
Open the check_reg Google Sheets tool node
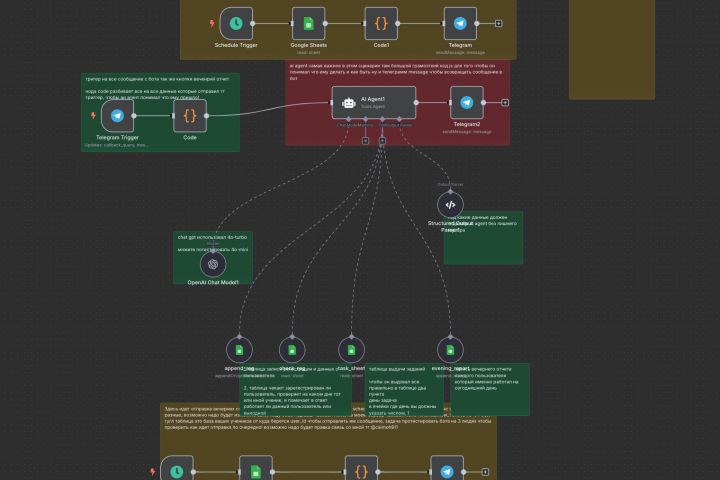292,350
